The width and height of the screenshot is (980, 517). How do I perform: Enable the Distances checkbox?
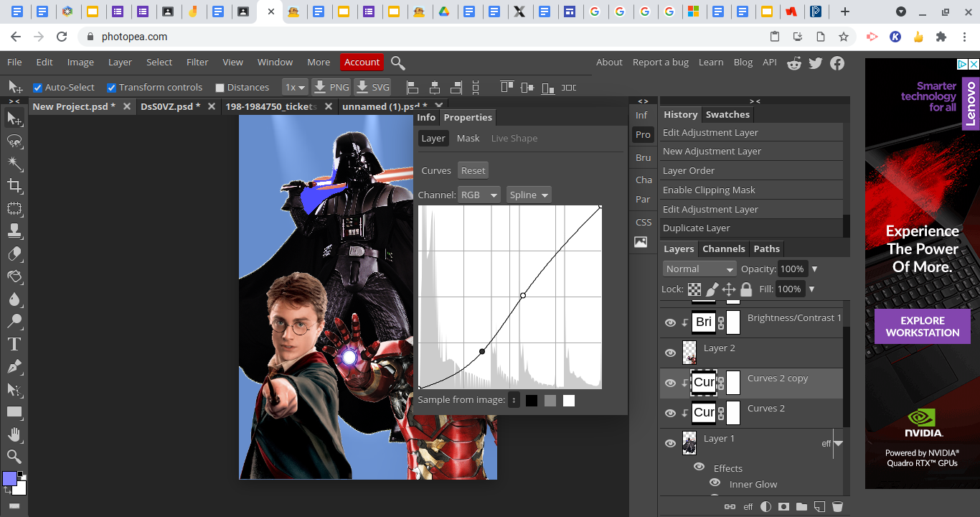220,88
